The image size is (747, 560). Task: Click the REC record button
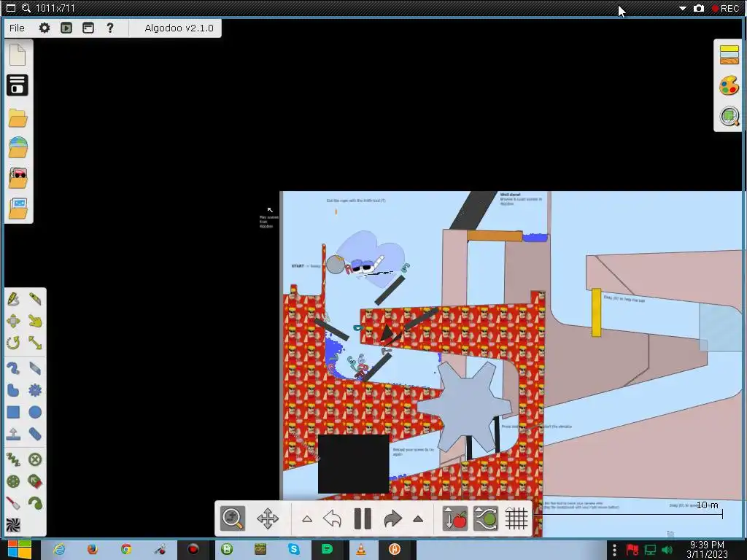coord(725,9)
